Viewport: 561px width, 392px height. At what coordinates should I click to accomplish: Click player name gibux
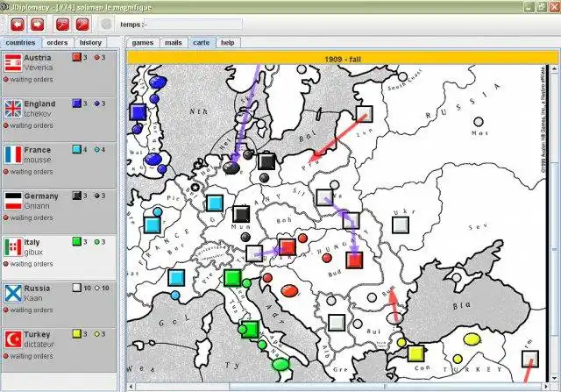(x=33, y=252)
